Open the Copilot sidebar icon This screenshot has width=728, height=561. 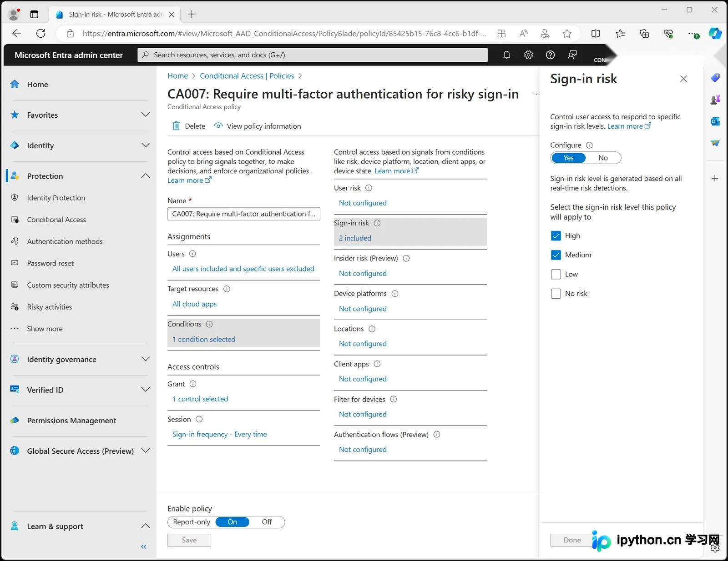715,33
